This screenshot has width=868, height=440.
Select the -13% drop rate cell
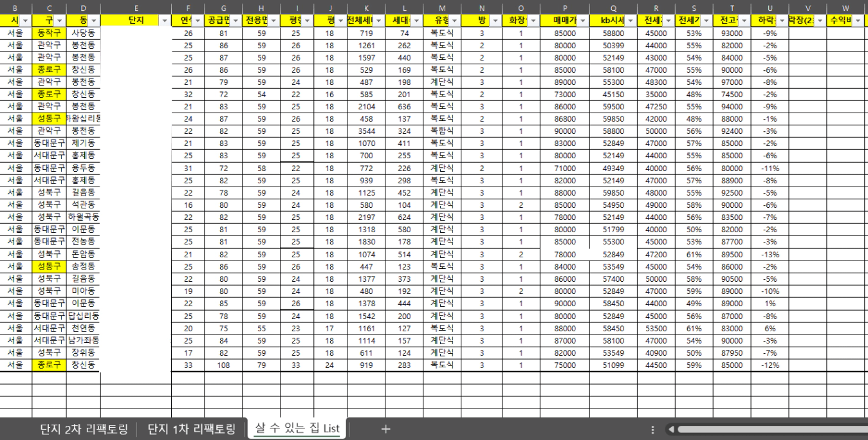pyautogui.click(x=770, y=253)
